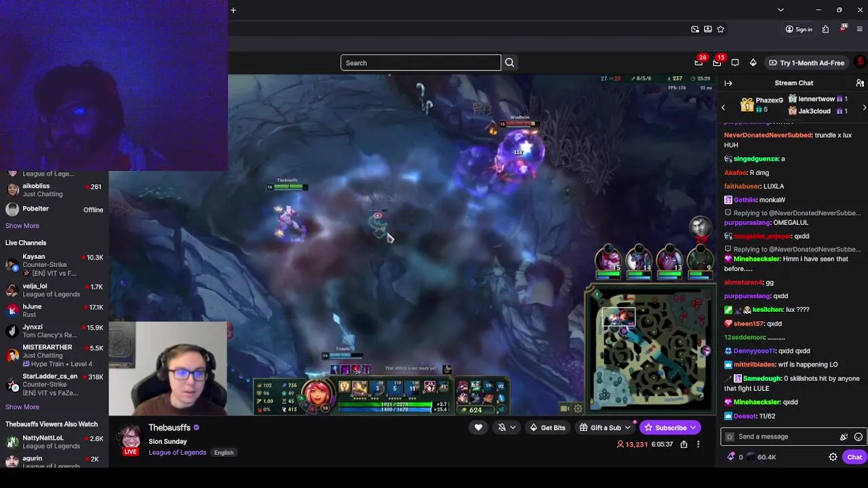Show next gift leaderboard entries

[x=864, y=108]
